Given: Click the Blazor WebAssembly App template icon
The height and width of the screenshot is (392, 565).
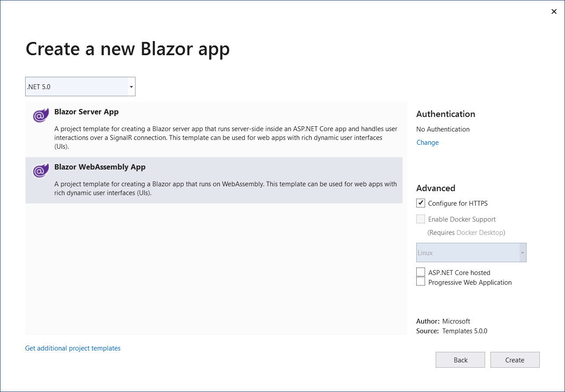Looking at the screenshot, I should pyautogui.click(x=40, y=170).
